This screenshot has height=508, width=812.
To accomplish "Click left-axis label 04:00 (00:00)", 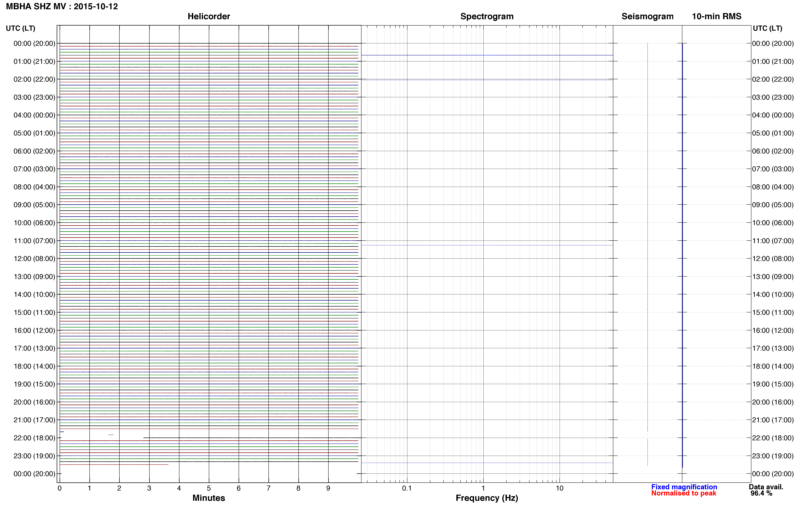I will [x=34, y=115].
